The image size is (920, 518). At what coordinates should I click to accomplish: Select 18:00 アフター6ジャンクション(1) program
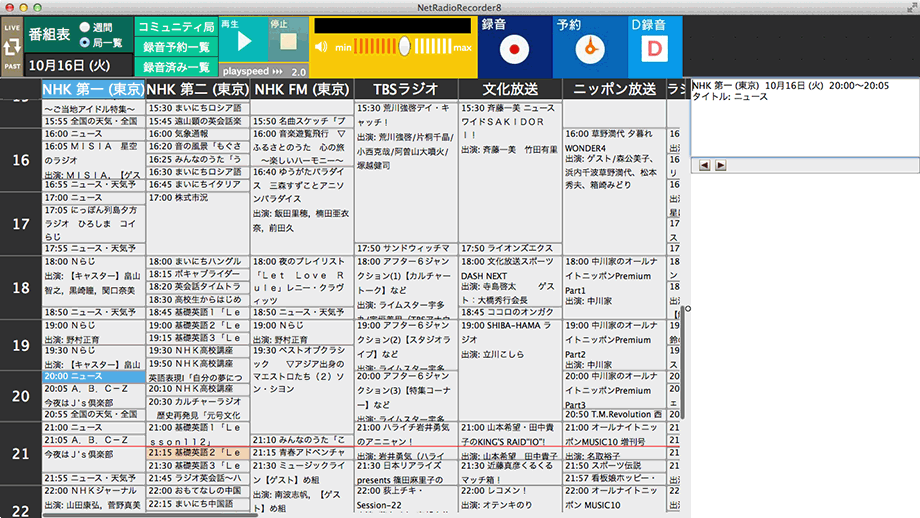click(x=406, y=287)
